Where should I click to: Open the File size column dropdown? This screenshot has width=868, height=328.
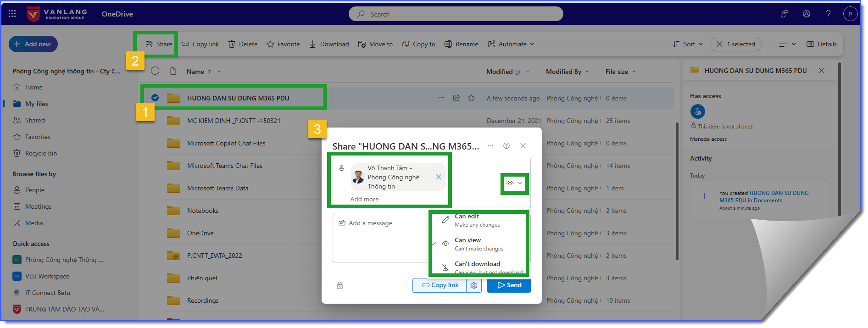coord(634,72)
